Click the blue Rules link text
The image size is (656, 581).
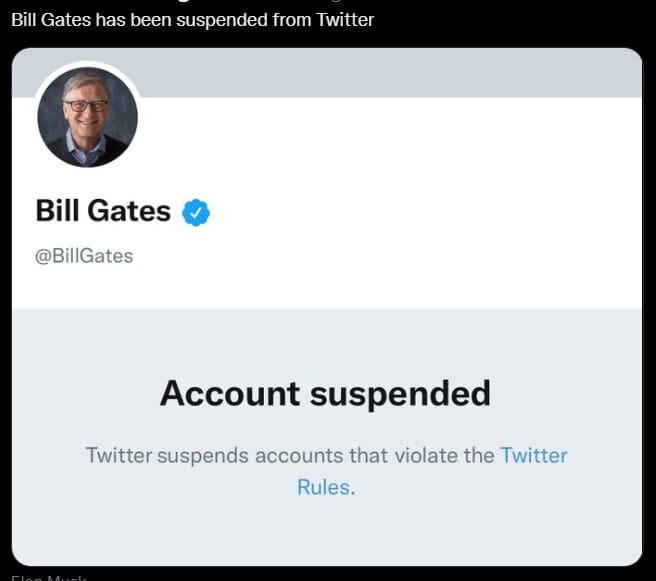(323, 487)
